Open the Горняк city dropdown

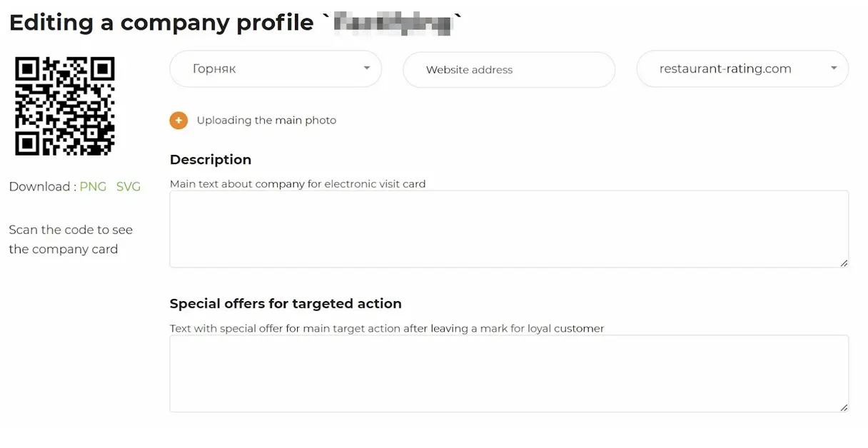click(276, 69)
